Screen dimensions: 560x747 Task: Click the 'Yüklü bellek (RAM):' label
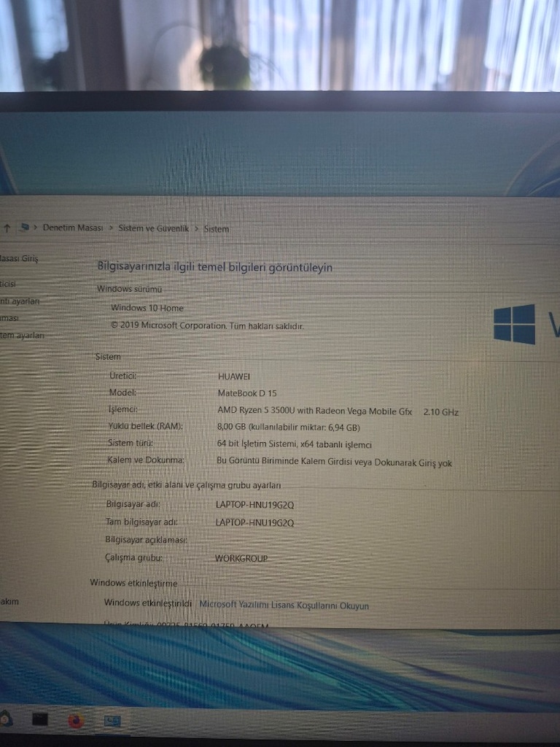point(145,426)
